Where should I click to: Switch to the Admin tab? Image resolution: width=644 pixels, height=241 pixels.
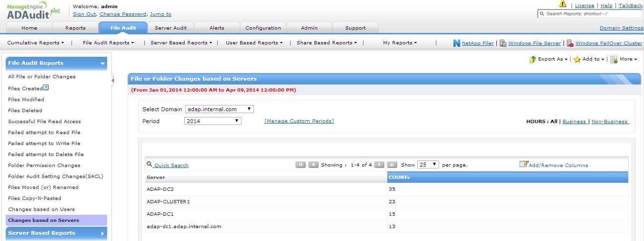click(x=309, y=28)
